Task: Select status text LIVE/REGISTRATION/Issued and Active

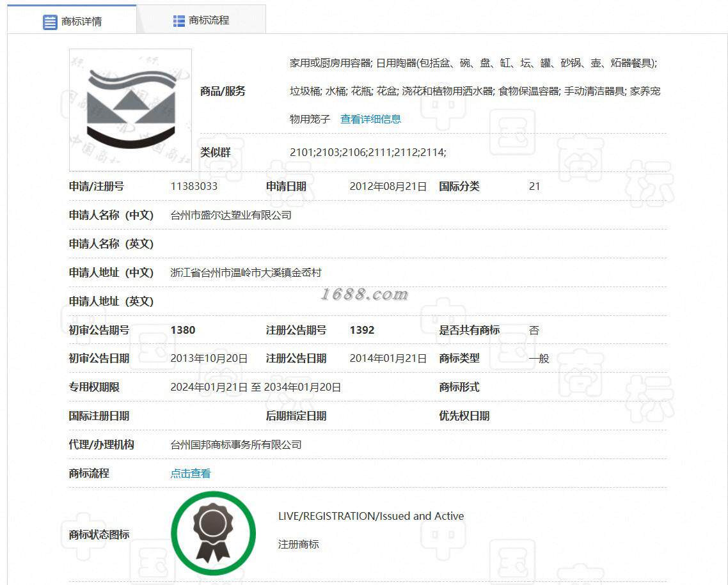Action: click(x=371, y=516)
